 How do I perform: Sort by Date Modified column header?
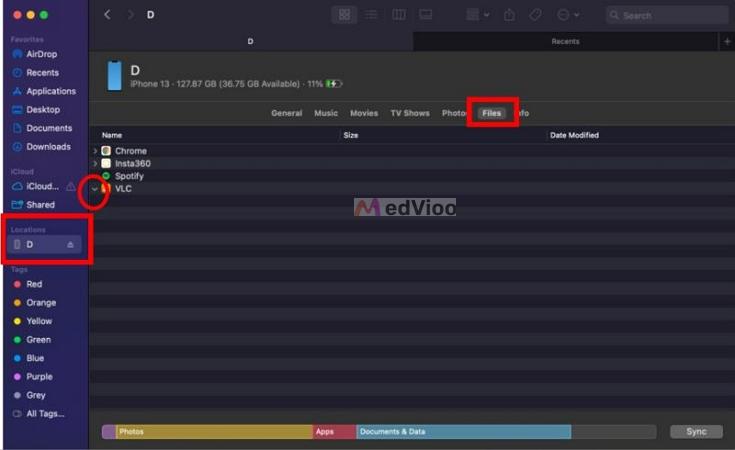pyautogui.click(x=574, y=135)
